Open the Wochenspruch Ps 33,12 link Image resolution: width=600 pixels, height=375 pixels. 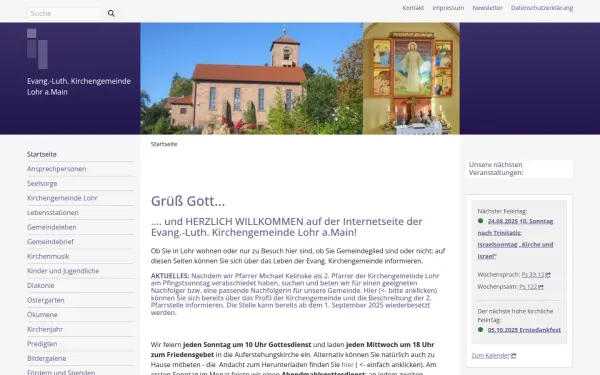coord(533,275)
